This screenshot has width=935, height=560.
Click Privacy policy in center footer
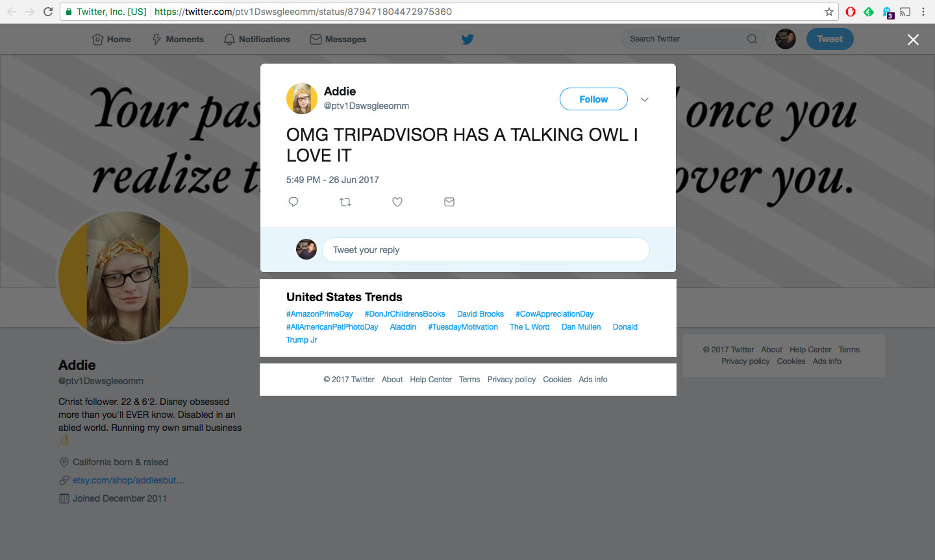point(512,380)
